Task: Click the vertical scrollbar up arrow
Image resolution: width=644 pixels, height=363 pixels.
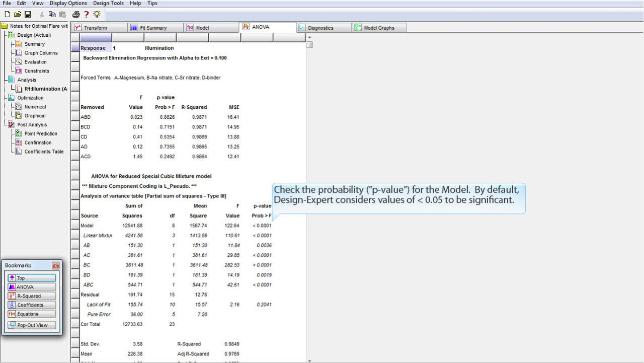Action: [309, 37]
